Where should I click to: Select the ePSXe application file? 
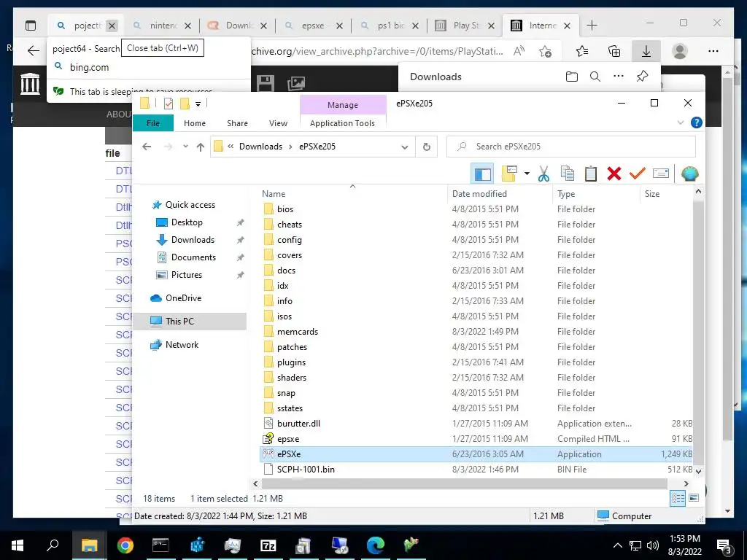[x=289, y=454]
